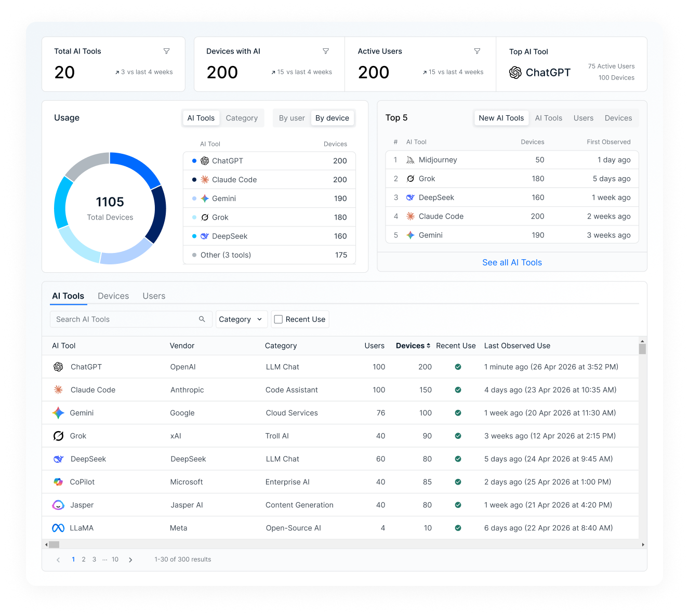Click the Jasper icon in the table

(x=58, y=505)
